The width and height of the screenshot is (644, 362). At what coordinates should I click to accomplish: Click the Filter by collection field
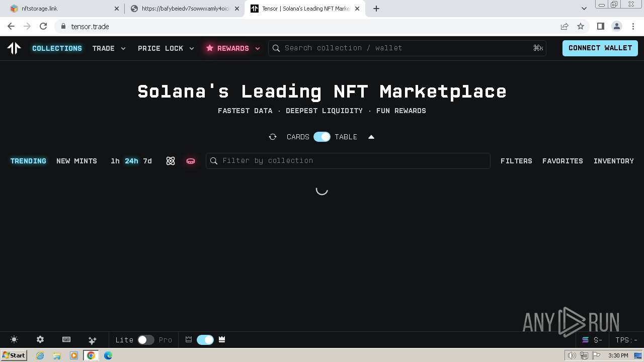(348, 161)
